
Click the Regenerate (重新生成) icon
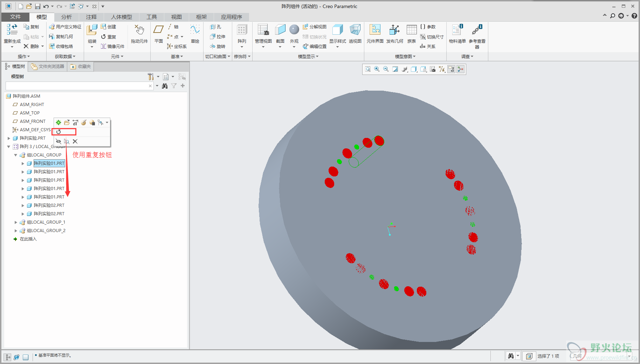click(x=12, y=29)
